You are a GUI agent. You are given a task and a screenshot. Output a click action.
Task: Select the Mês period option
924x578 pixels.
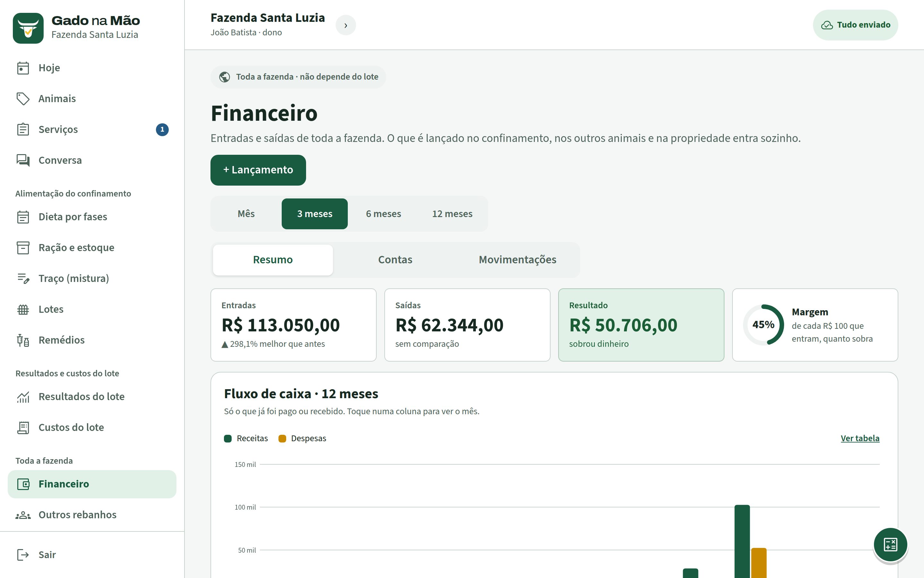coord(246,214)
